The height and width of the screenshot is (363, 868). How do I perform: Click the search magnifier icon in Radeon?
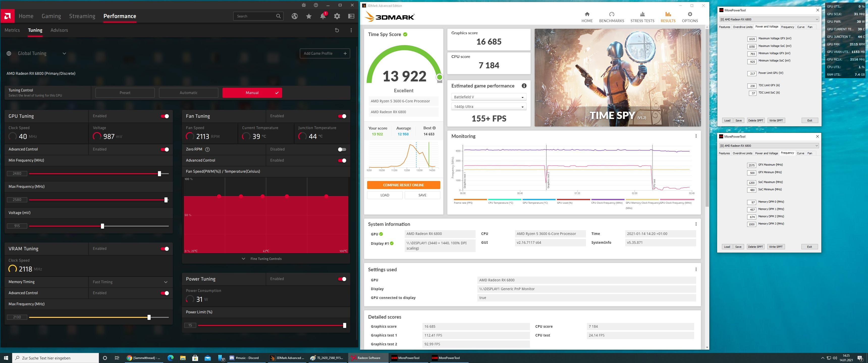coord(278,16)
